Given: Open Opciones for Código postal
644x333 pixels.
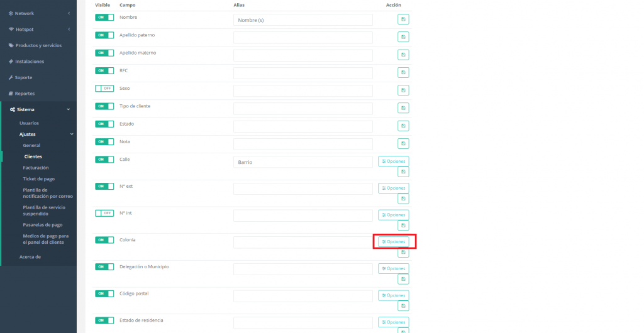Looking at the screenshot, I should click(394, 295).
